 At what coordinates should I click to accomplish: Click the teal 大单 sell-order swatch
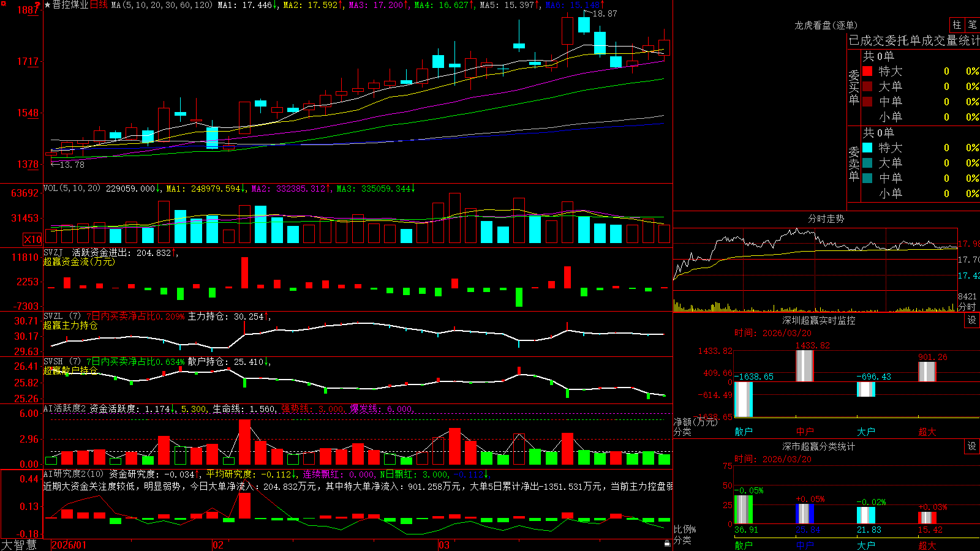867,163
